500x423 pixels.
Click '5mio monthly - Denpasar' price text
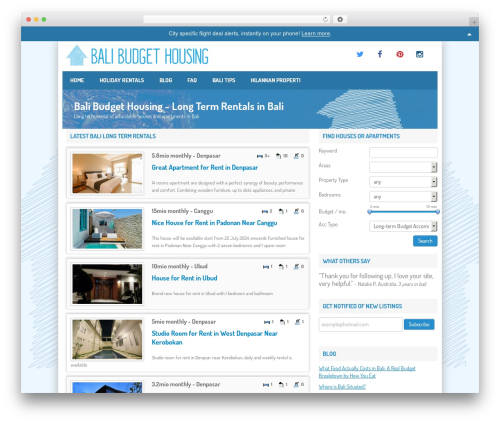184,322
